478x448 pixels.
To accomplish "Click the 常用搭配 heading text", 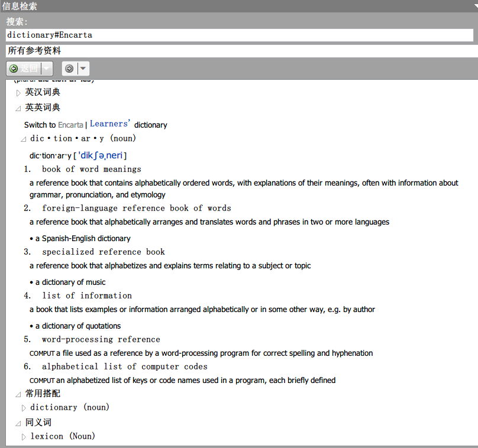I will (43, 394).
